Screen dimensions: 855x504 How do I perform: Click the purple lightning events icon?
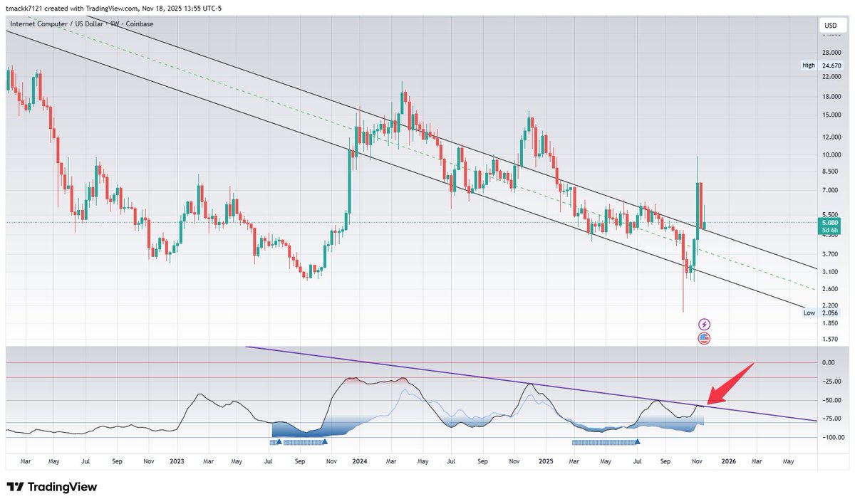tap(704, 324)
